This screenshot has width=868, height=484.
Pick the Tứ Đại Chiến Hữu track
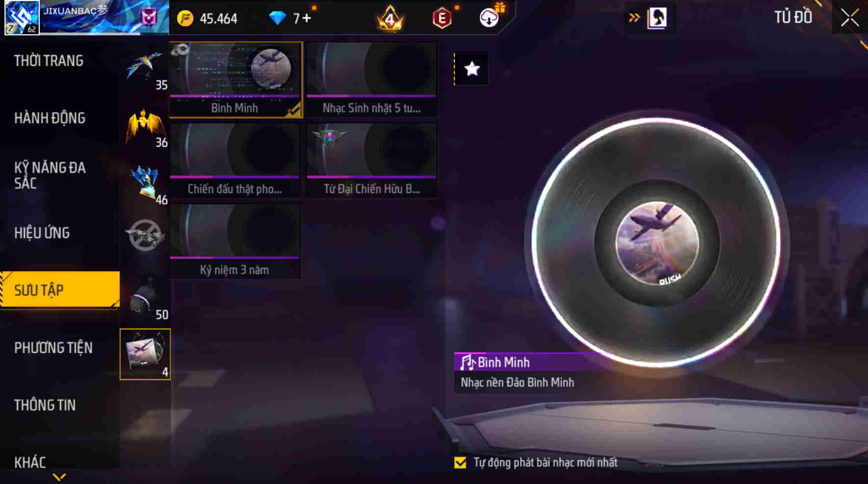[x=371, y=161]
